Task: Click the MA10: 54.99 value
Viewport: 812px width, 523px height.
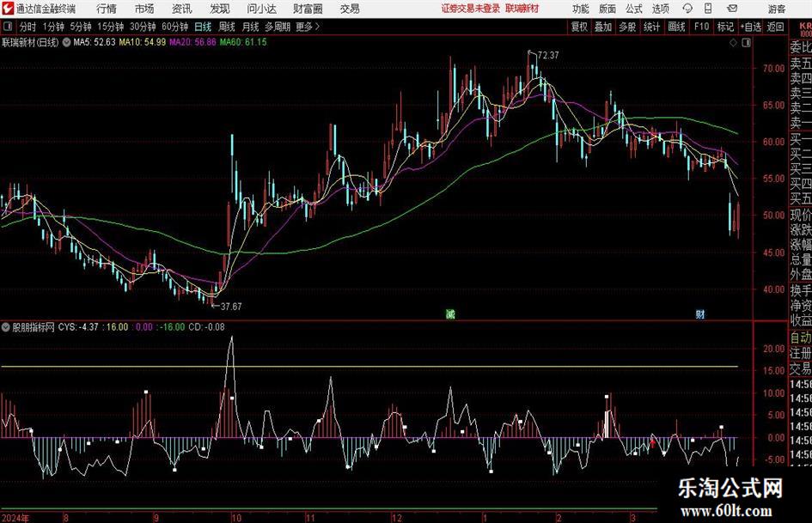Action: [143, 42]
